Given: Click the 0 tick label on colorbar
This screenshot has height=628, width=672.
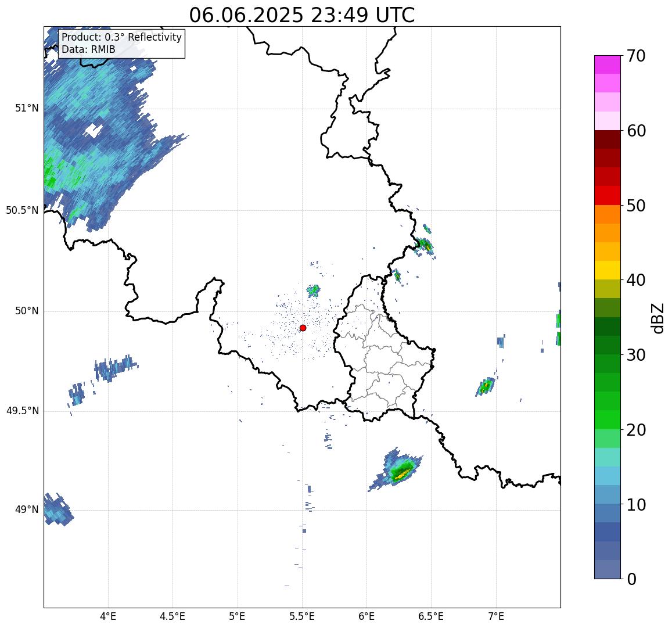Looking at the screenshot, I should (x=631, y=579).
